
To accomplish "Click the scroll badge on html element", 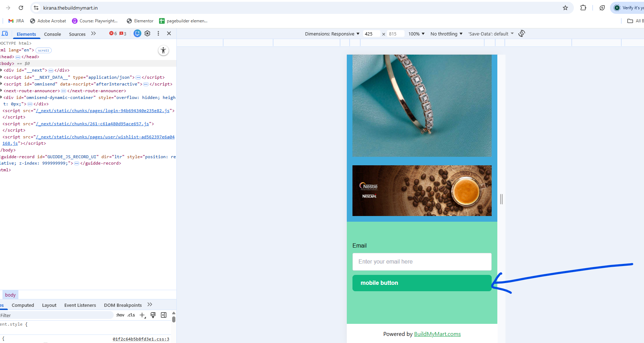I will click(44, 50).
